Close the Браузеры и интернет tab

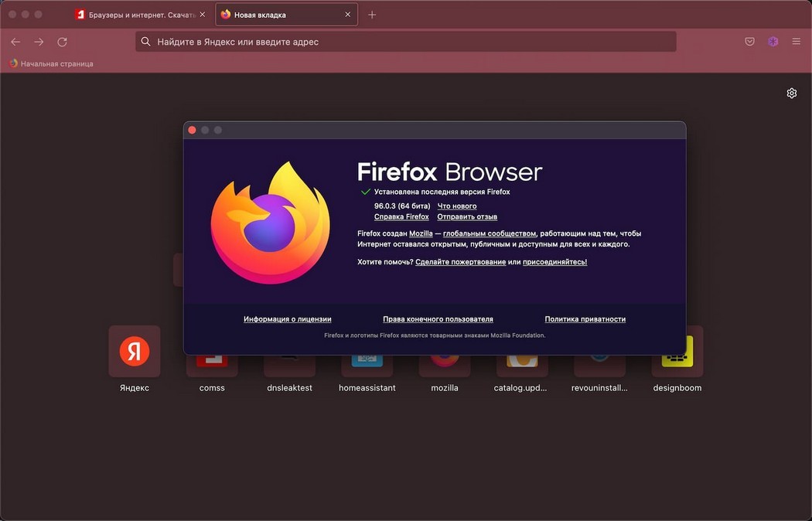click(x=203, y=15)
